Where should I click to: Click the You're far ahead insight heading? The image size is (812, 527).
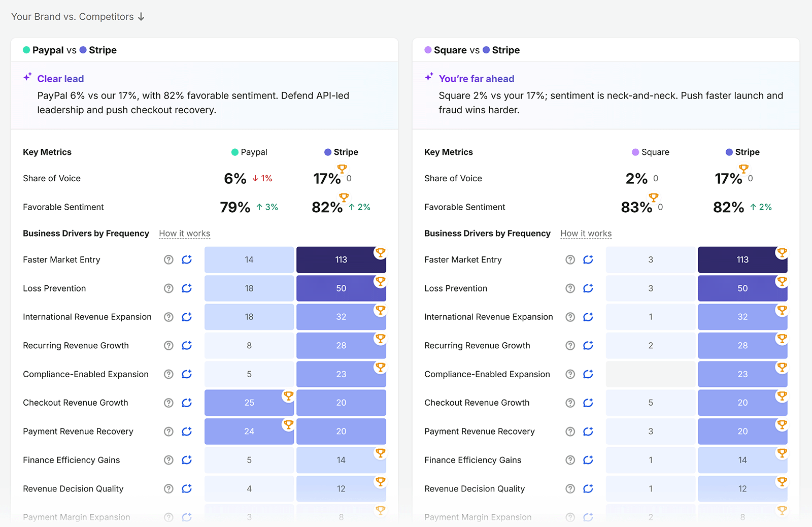[477, 79]
